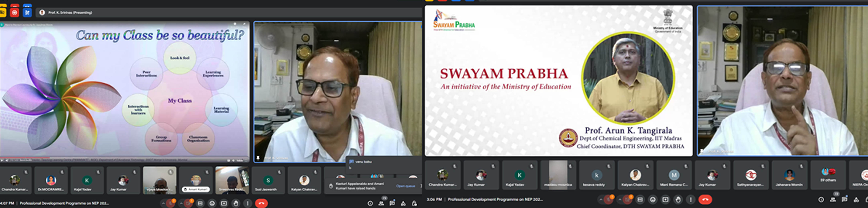
Task: Click pin icon on speaker video in right meeting
Action: pos(702,151)
